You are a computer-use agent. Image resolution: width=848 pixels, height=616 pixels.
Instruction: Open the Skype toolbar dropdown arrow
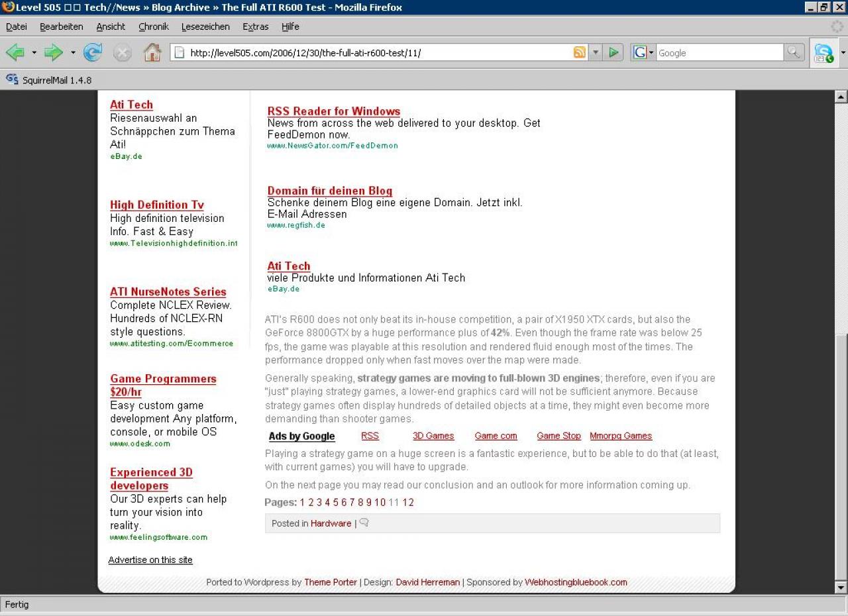tap(843, 52)
